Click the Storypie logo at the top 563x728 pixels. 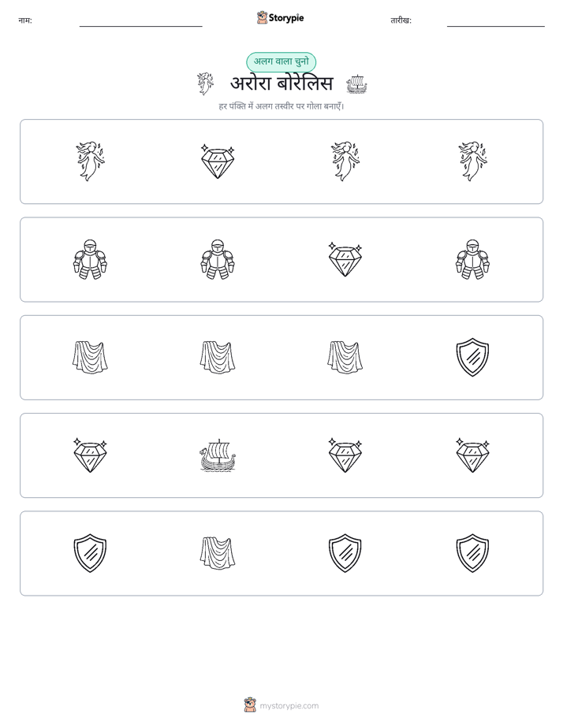pos(281,18)
